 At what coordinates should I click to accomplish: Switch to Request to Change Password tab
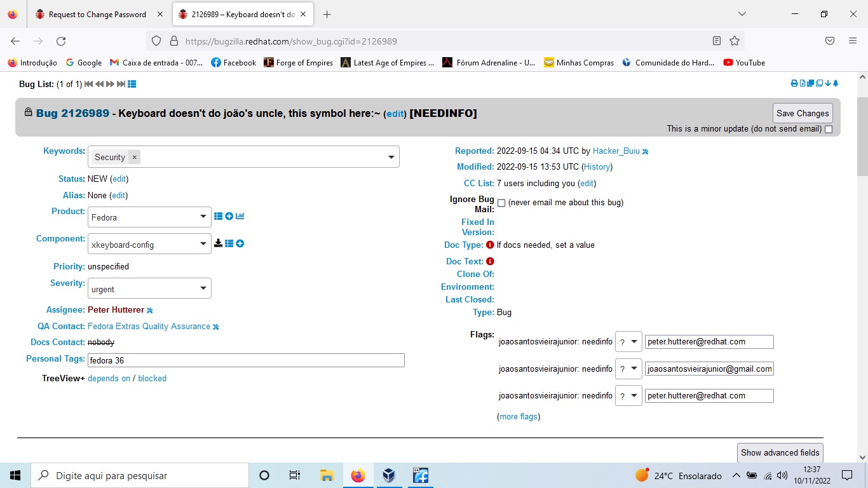click(x=98, y=14)
